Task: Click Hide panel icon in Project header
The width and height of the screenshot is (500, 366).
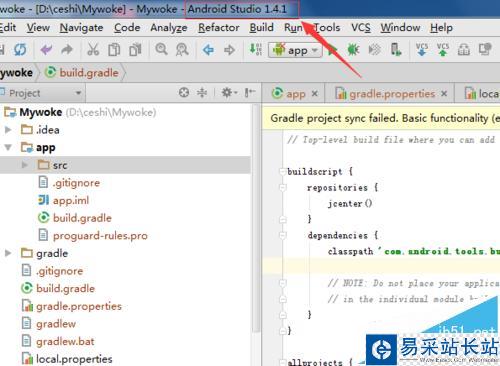Action: click(249, 92)
